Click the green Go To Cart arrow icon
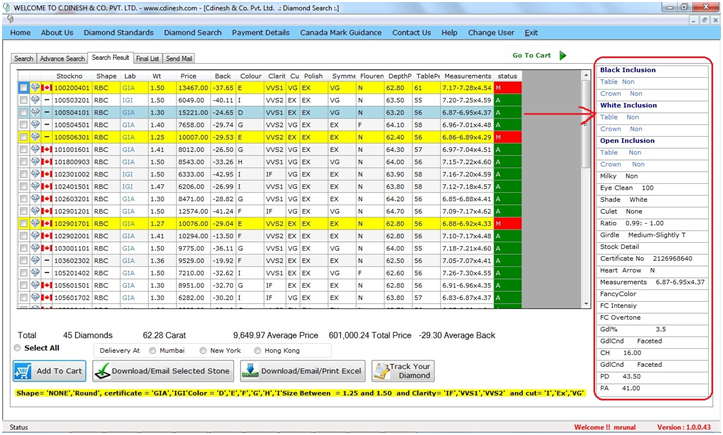723x435 pixels. 563,55
